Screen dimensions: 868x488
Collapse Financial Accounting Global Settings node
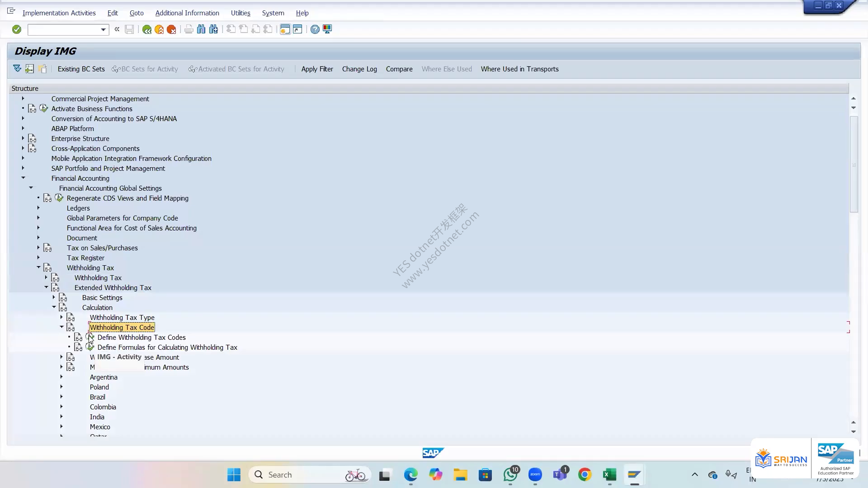click(31, 188)
